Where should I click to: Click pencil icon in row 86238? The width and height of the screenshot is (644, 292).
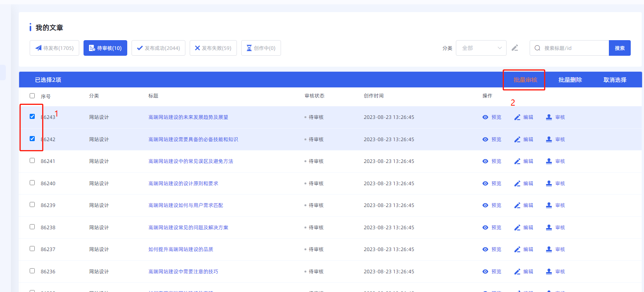point(517,228)
